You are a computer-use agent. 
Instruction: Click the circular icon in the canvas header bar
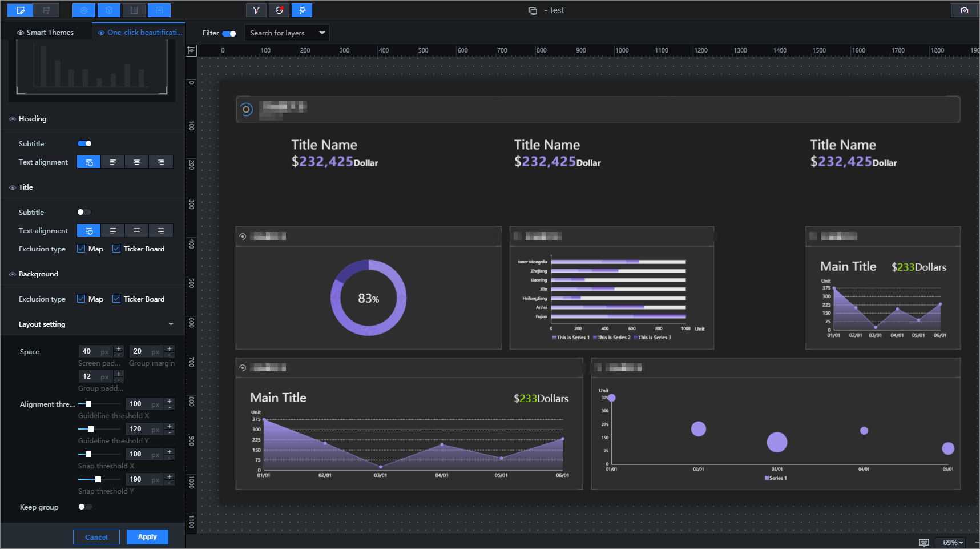[247, 109]
